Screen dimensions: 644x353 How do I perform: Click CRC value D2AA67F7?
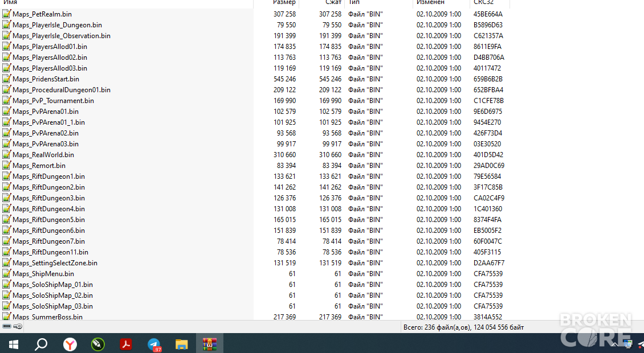coord(489,263)
